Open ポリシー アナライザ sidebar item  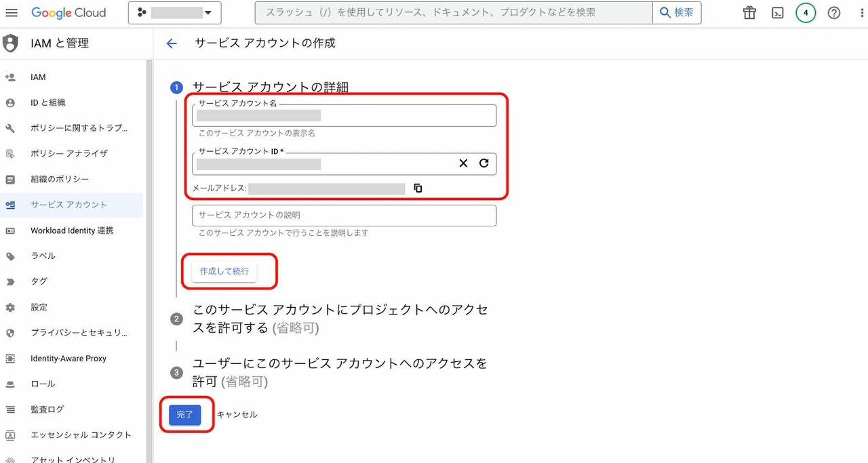pos(71,154)
